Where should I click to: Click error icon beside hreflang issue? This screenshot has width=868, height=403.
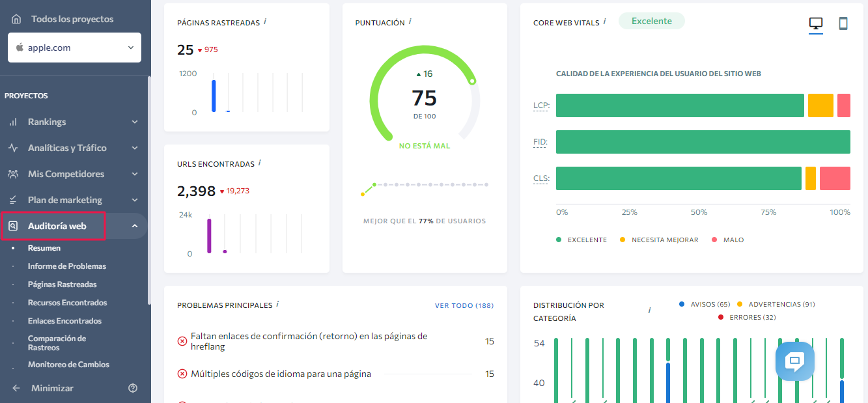[182, 341]
